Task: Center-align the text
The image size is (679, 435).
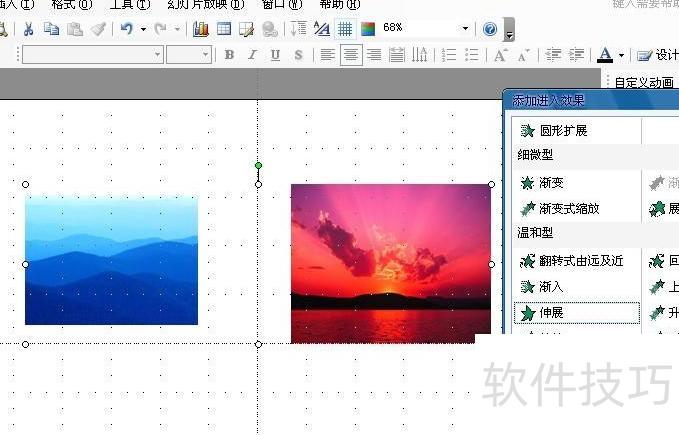Action: [x=351, y=55]
